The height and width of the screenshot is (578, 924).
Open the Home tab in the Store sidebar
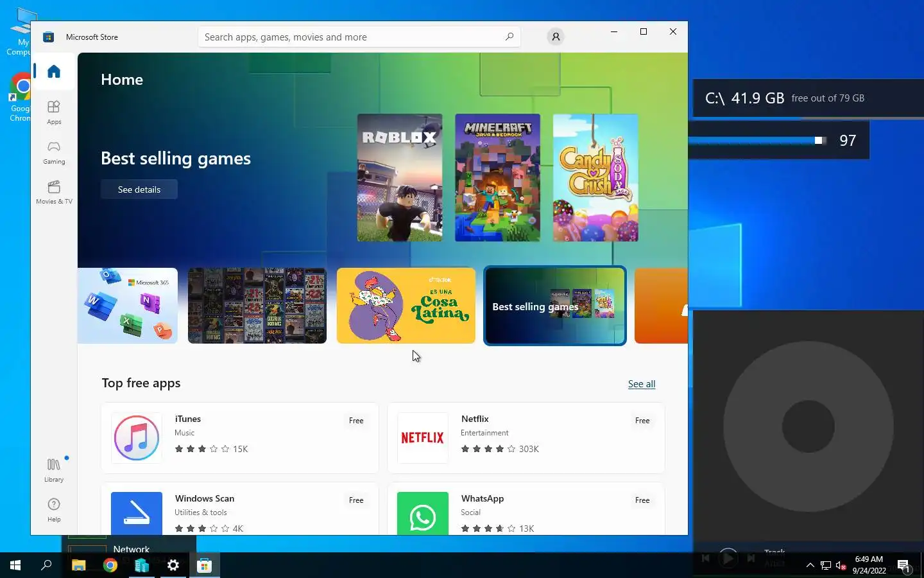tap(54, 71)
